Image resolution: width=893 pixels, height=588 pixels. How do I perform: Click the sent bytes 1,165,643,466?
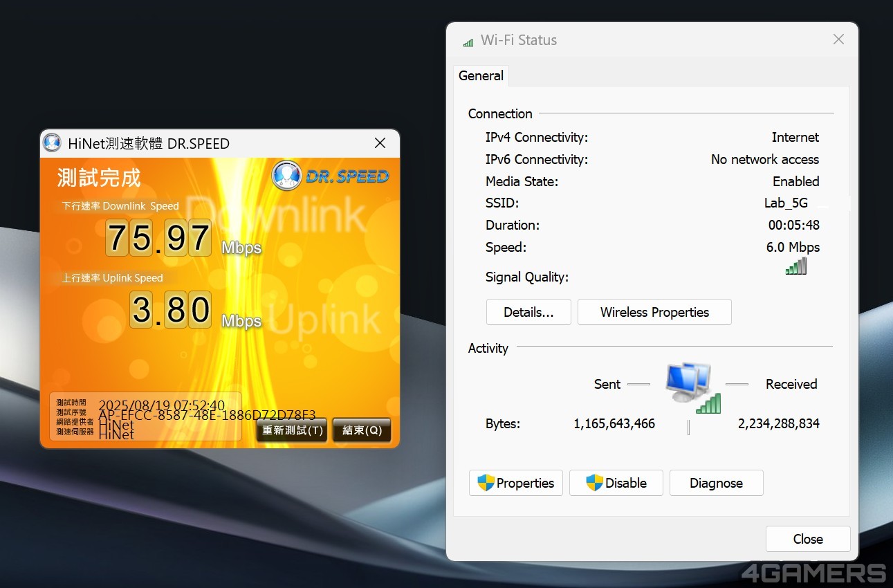point(614,424)
